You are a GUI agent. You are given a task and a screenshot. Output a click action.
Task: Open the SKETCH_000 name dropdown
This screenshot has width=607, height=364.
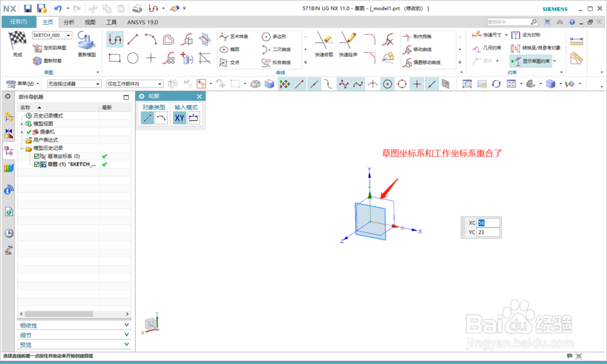coord(69,35)
